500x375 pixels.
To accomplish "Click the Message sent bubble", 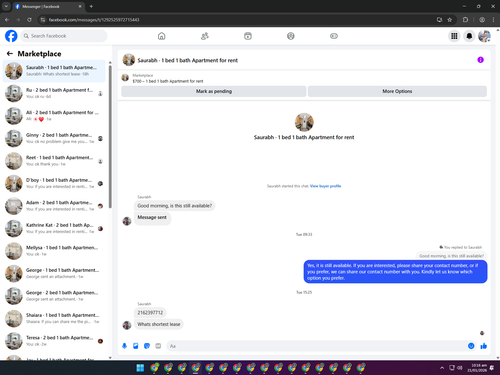I will click(152, 217).
